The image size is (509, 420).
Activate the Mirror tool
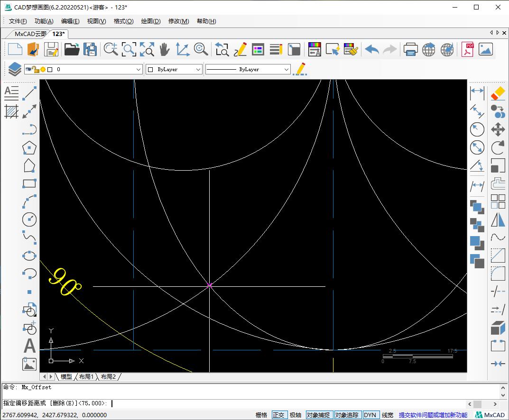(498, 219)
